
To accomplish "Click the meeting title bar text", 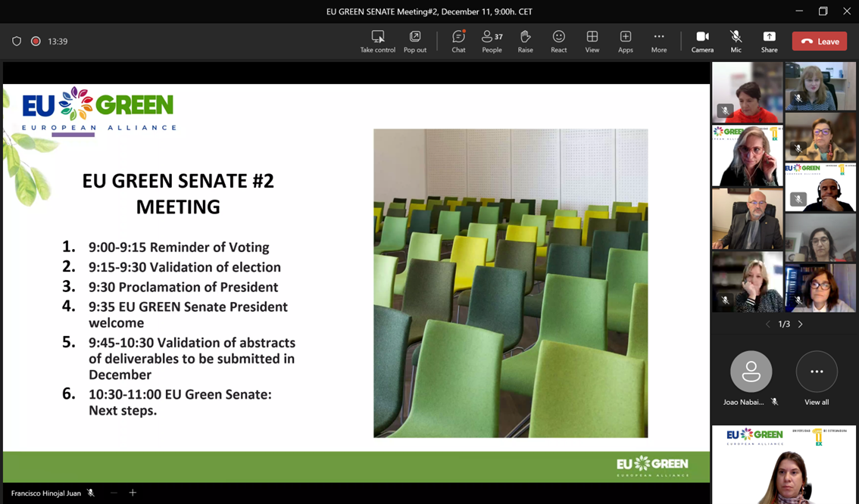I will tap(429, 11).
